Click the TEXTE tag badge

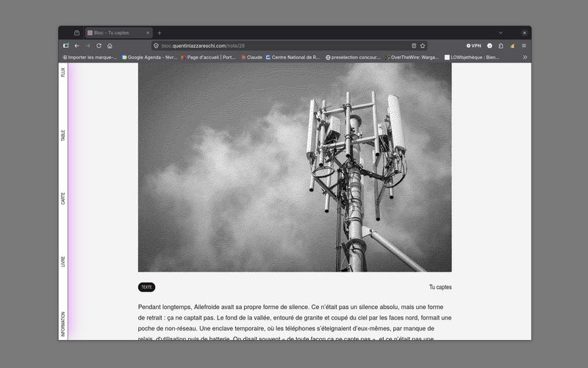146,287
